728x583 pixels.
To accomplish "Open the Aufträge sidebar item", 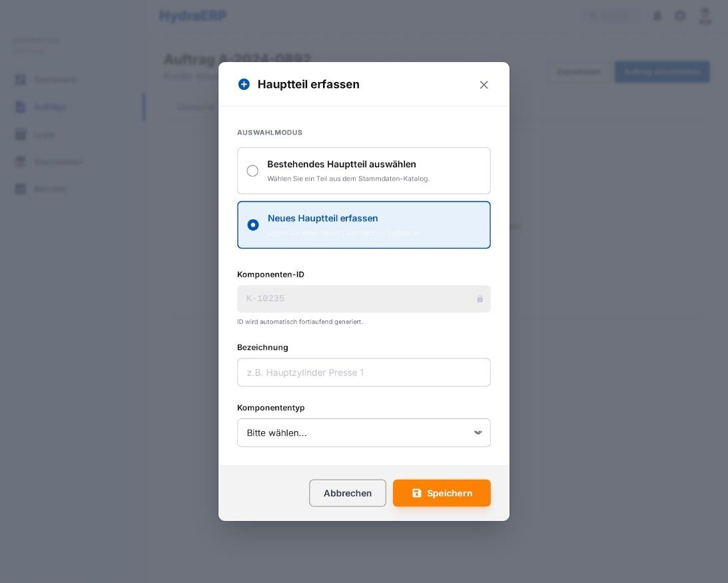I will tap(41, 107).
